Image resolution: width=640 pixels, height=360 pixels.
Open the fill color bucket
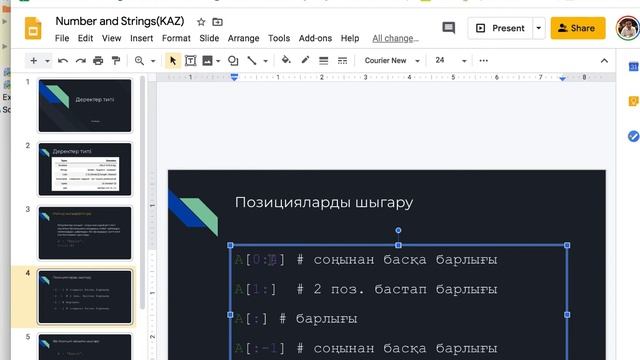click(x=286, y=60)
